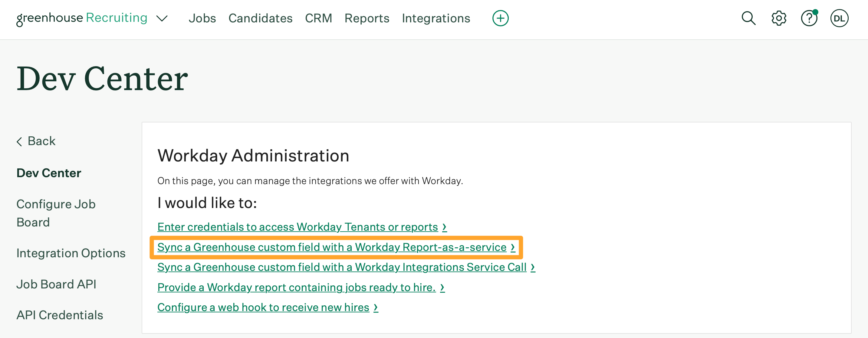Open API Credentials from the sidebar
The width and height of the screenshot is (868, 338).
(60, 315)
